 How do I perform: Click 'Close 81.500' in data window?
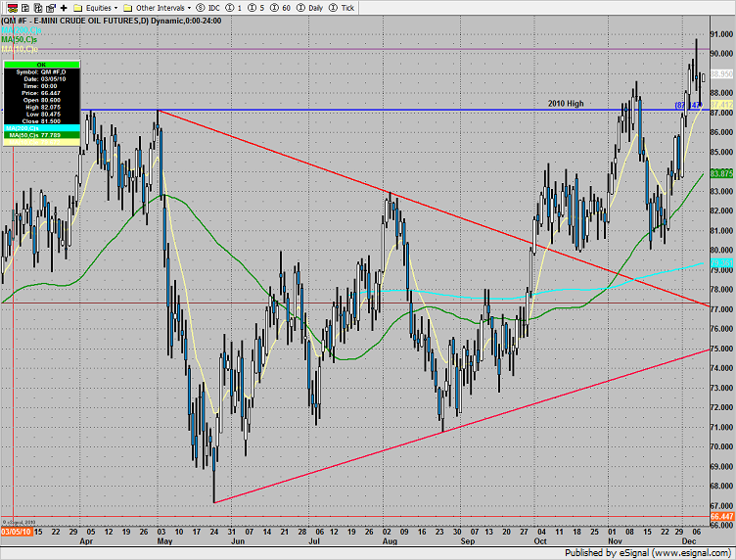pyautogui.click(x=41, y=121)
